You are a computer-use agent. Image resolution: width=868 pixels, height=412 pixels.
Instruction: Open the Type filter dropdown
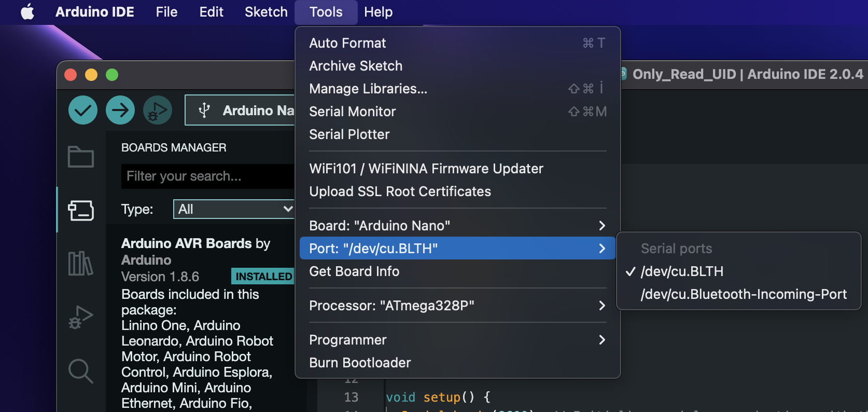tap(234, 209)
